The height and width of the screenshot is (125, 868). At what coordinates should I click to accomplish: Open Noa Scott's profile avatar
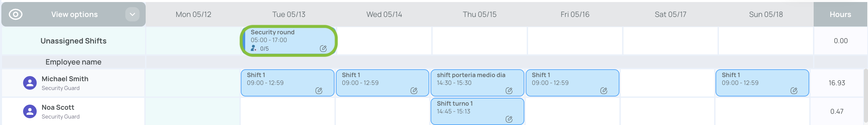(30, 111)
